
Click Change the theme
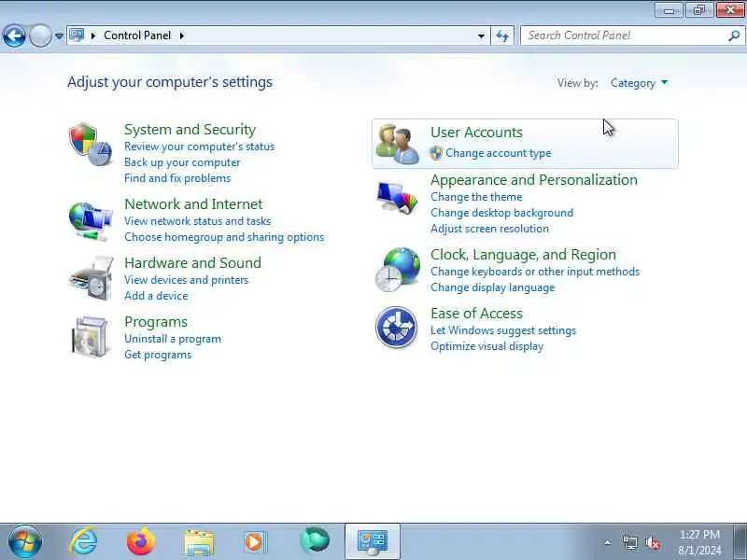tap(476, 197)
